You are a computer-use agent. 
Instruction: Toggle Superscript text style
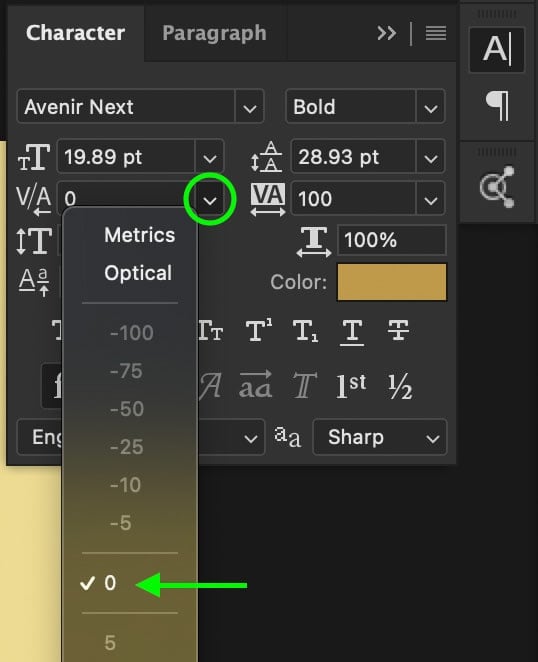click(x=259, y=330)
